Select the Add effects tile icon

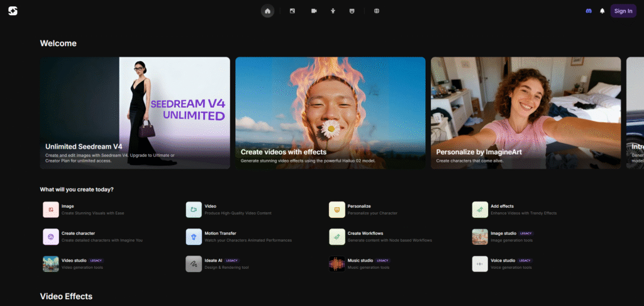tap(480, 209)
